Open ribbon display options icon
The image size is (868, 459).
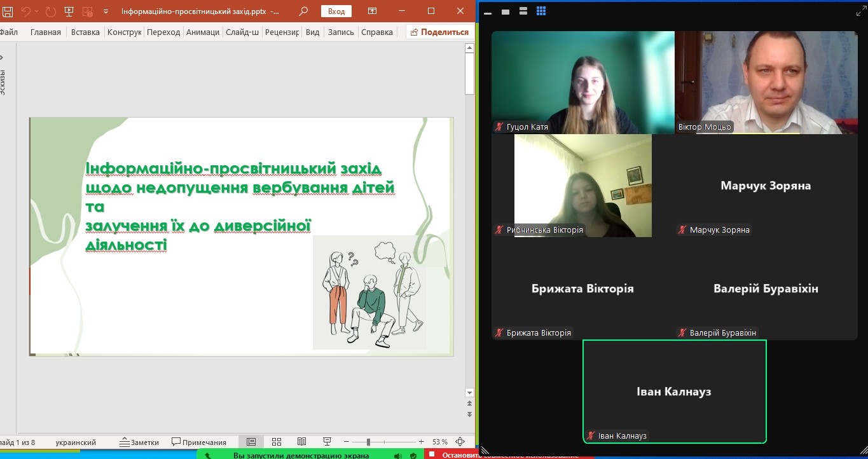coord(373,11)
